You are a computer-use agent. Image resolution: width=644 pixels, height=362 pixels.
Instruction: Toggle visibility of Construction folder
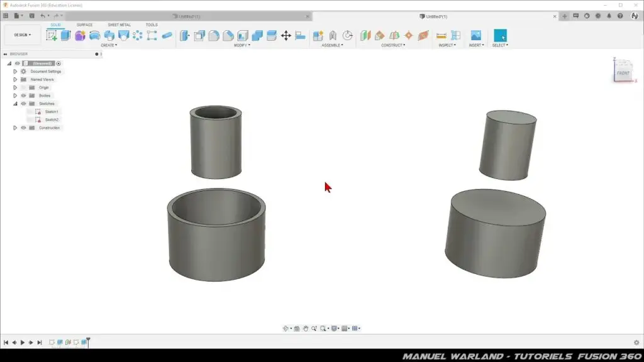(x=23, y=128)
